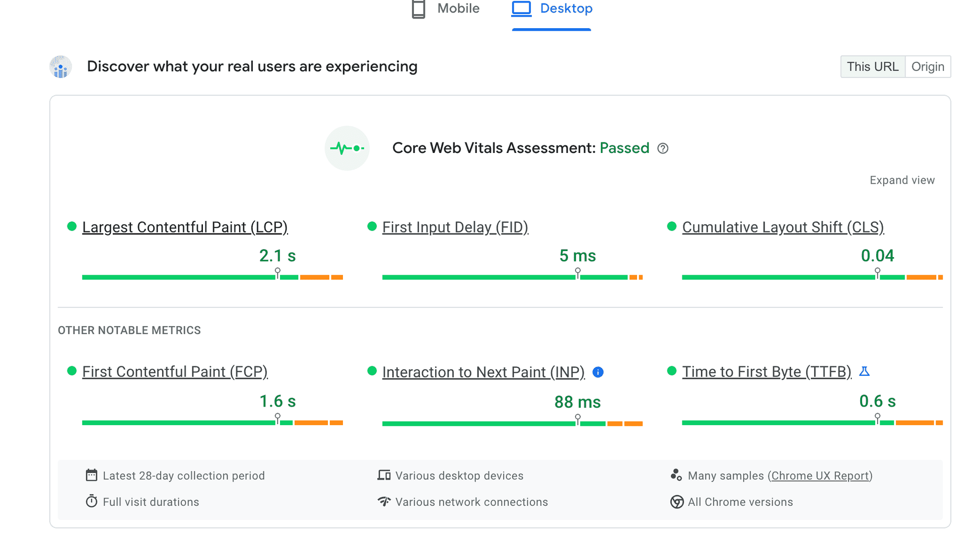Open the Cumulative Layout Shift (CLS) link
This screenshot has height=549, width=980.
[783, 227]
